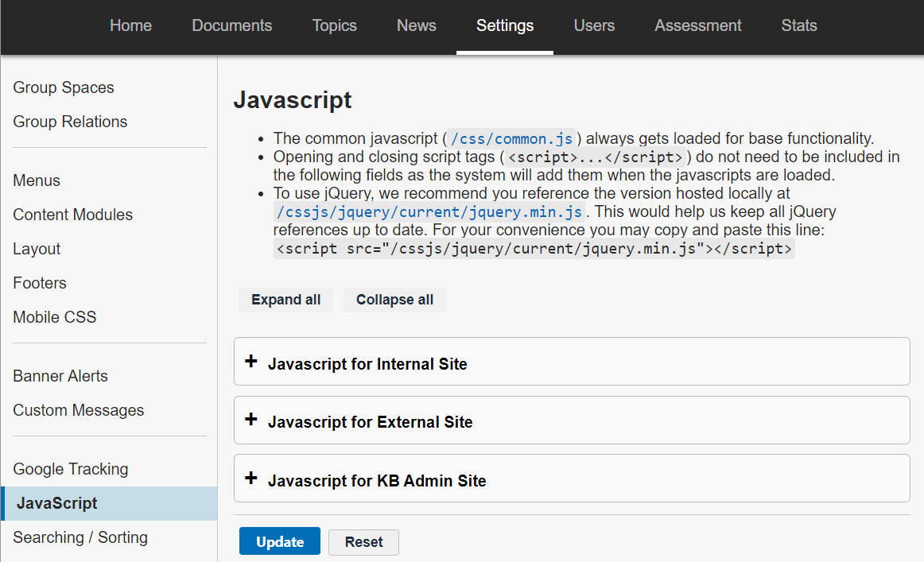The width and height of the screenshot is (924, 562).
Task: Click the plus icon beside Javascript for Internal Site
Action: [x=251, y=361]
